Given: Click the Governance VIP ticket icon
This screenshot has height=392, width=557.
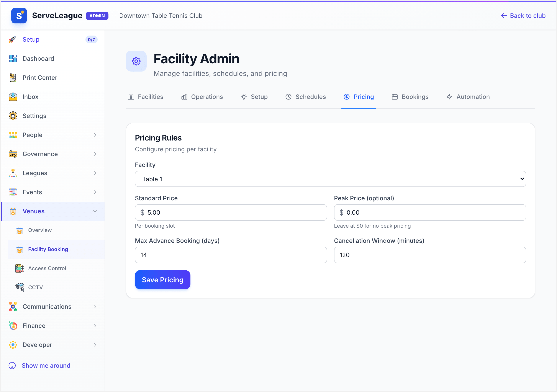Looking at the screenshot, I should coord(13,154).
